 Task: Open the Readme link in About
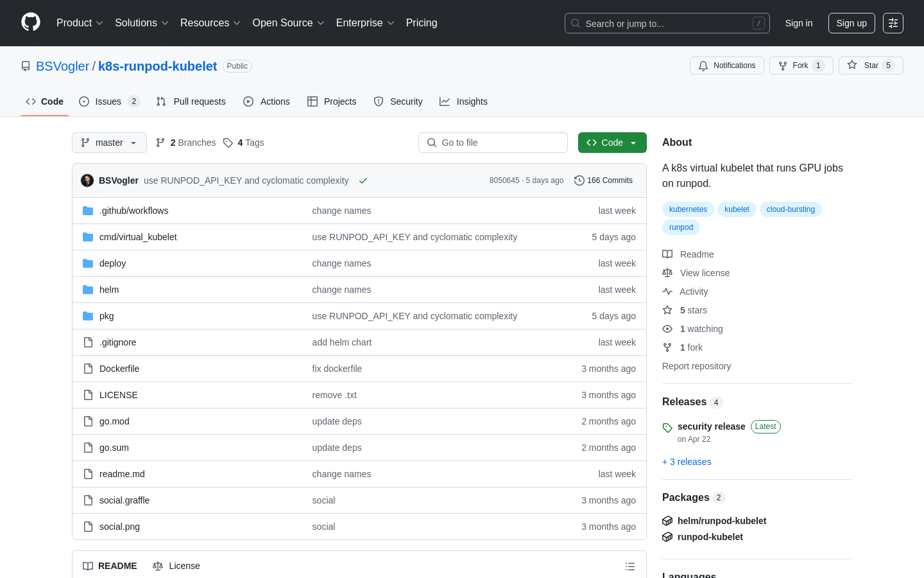689,254
